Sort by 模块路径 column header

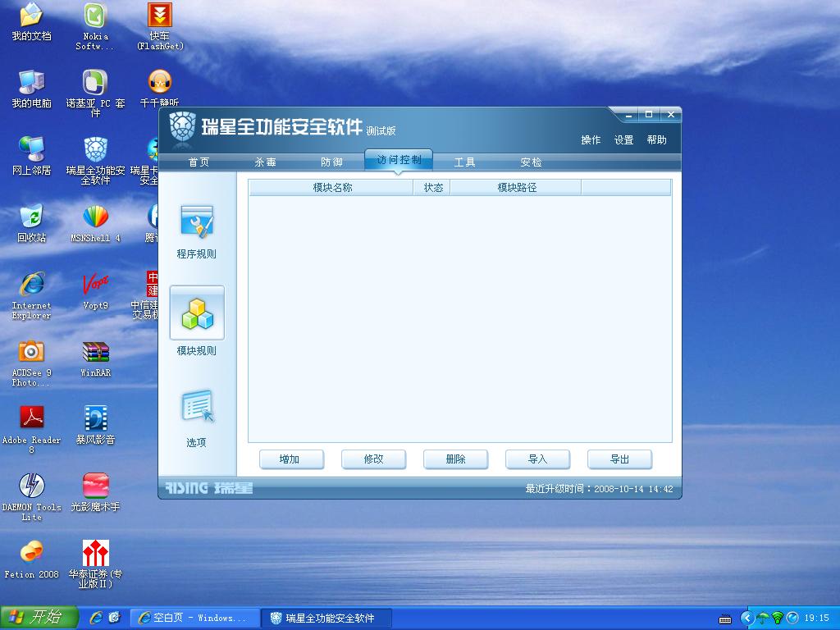click(x=517, y=188)
